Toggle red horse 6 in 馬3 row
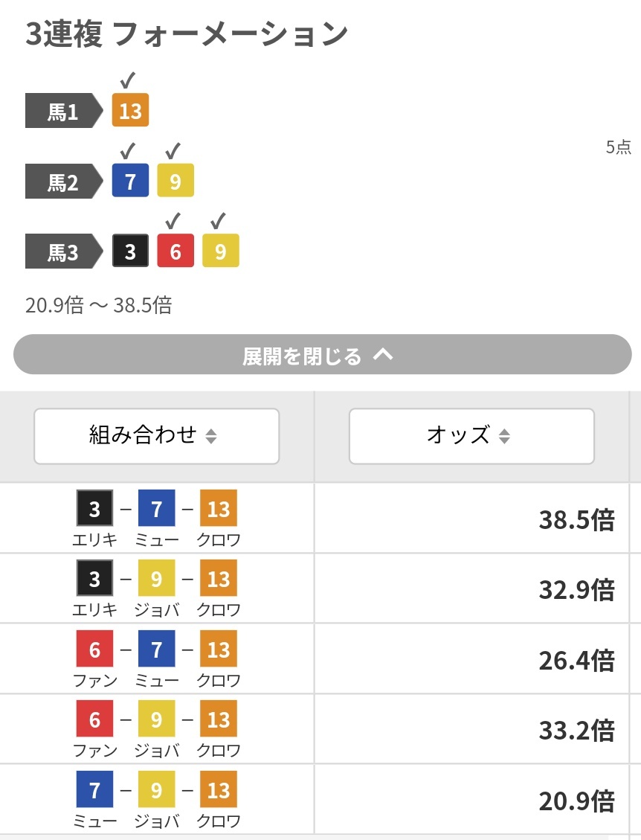This screenshot has height=840, width=641. coord(175,251)
